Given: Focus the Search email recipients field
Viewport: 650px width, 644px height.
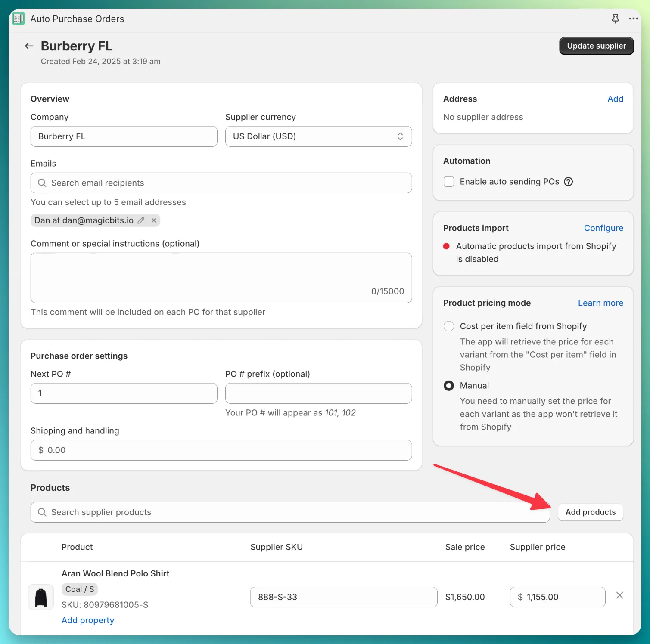Looking at the screenshot, I should pos(221,183).
